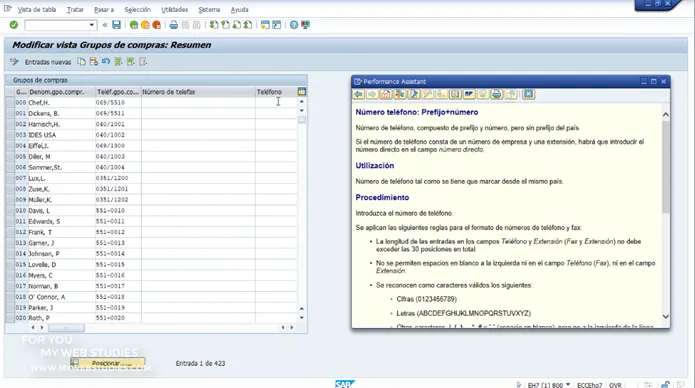Click the Deselect all icon
The width and height of the screenshot is (695, 388).
pyautogui.click(x=143, y=62)
